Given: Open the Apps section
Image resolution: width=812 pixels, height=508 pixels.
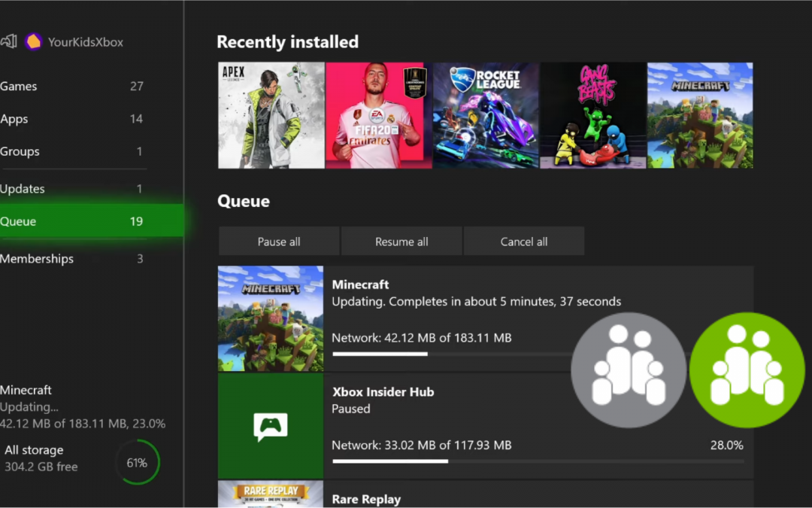Looking at the screenshot, I should point(72,119).
